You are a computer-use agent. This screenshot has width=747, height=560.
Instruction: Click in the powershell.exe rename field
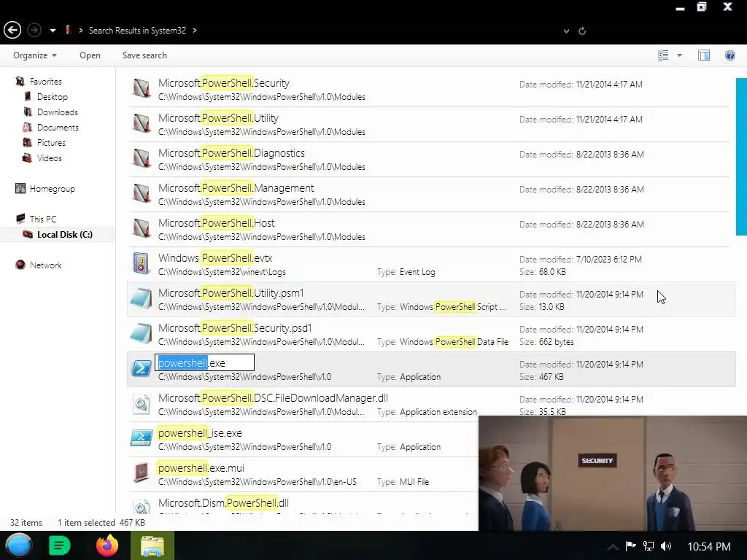204,363
